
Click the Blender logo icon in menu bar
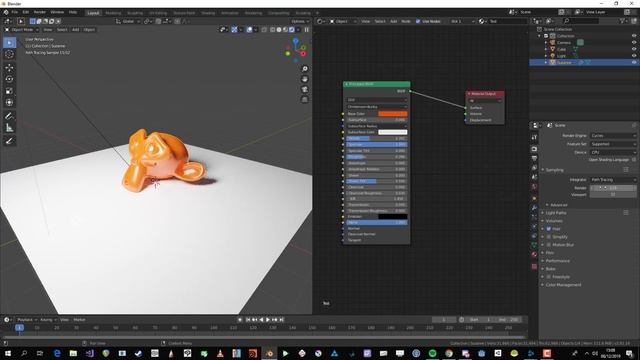[x=6, y=12]
